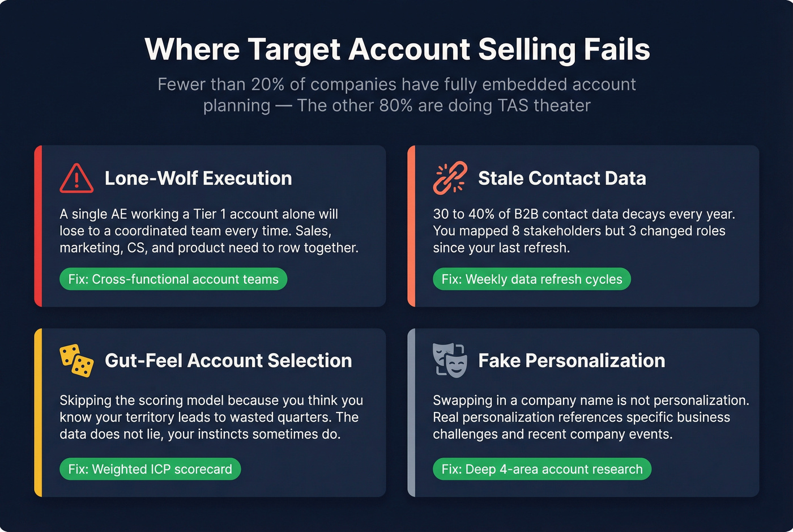Click the paragraph about skipping the scoring model
The height and width of the screenshot is (532, 793).
click(211, 418)
